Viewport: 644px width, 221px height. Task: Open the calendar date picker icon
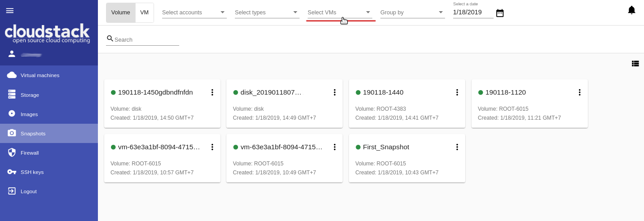(500, 13)
